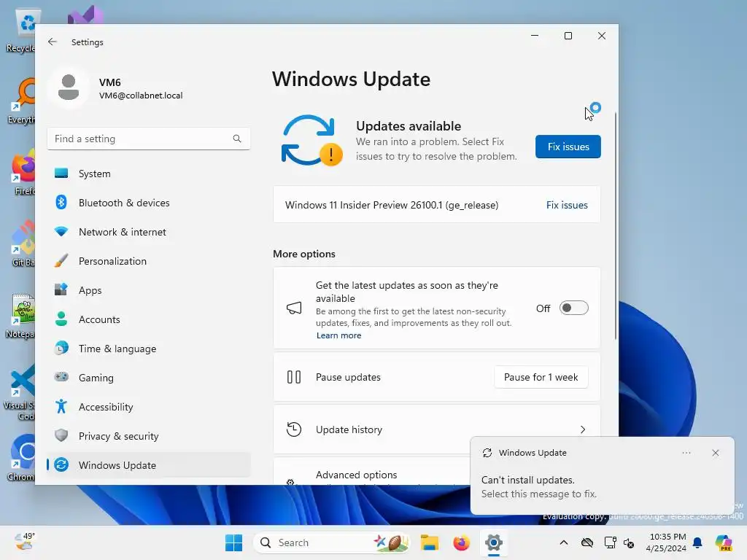Viewport: 747px width, 560px height.
Task: Select Personalization in the sidebar
Action: tap(149, 261)
